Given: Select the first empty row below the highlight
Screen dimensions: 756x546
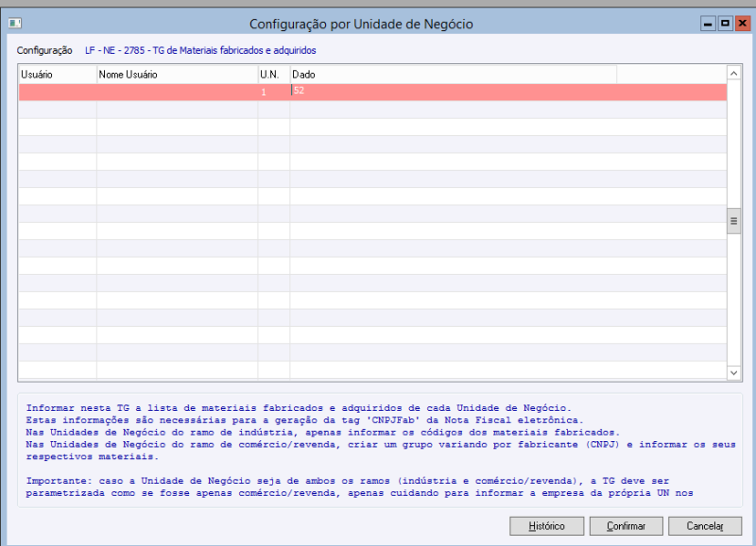Looking at the screenshot, I should 378,109.
